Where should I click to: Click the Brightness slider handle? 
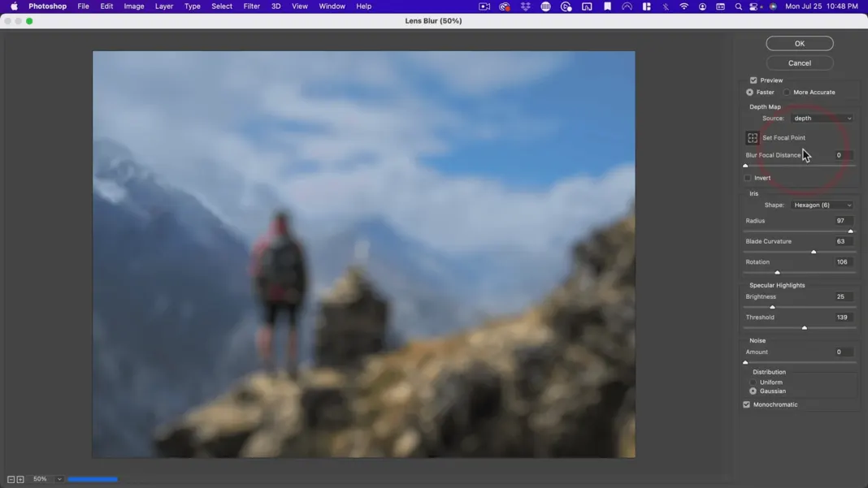772,307
